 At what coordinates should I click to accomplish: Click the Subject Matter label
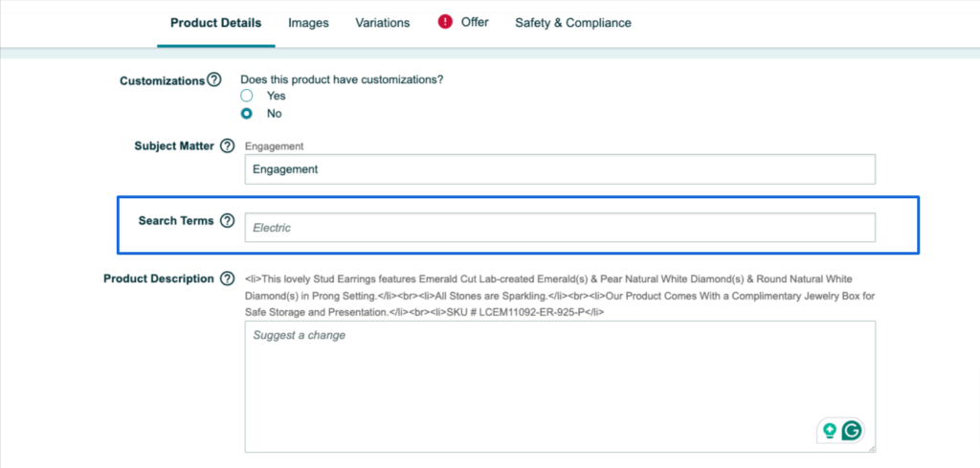coord(174,146)
